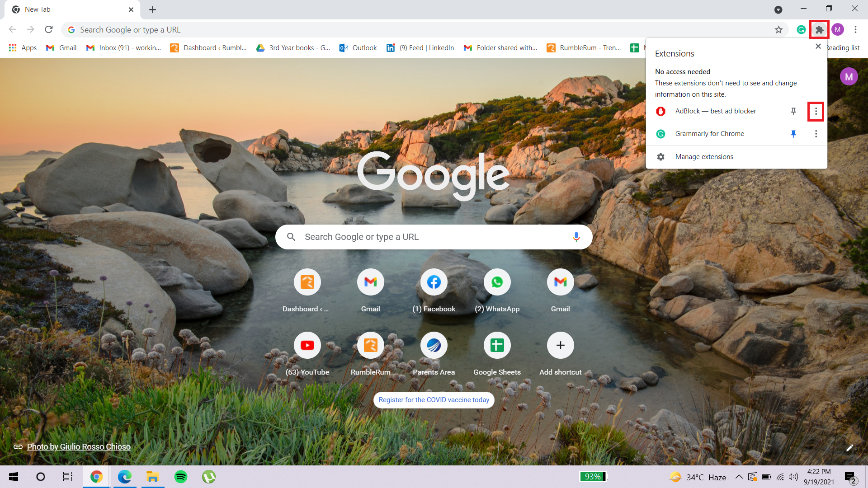Open Google account avatar on page
868x488 pixels.
[x=849, y=77]
